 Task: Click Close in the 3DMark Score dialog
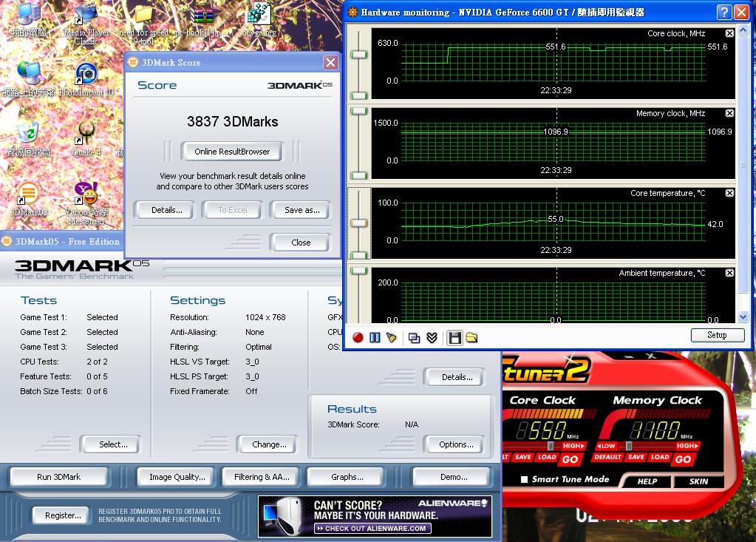301,242
